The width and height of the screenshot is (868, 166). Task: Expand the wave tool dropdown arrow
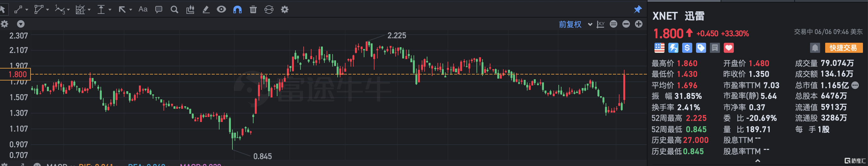point(68,10)
